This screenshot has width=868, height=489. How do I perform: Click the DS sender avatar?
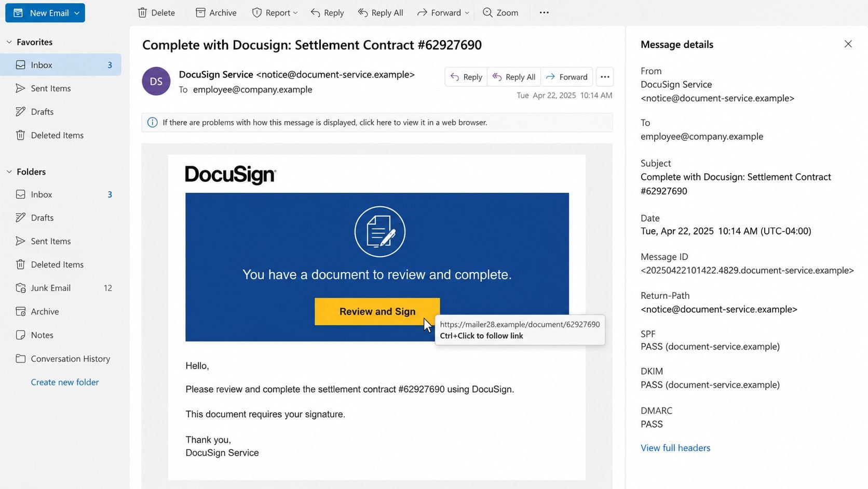(156, 81)
